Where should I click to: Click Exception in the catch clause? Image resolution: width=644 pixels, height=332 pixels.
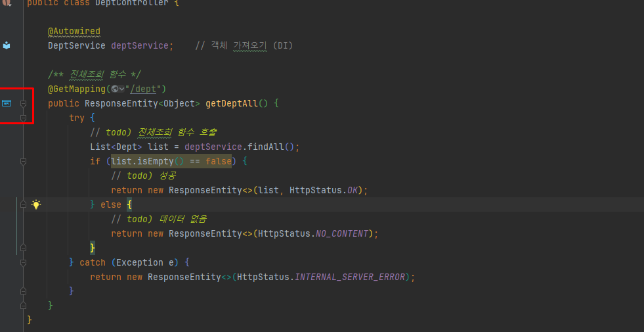pyautogui.click(x=140, y=262)
